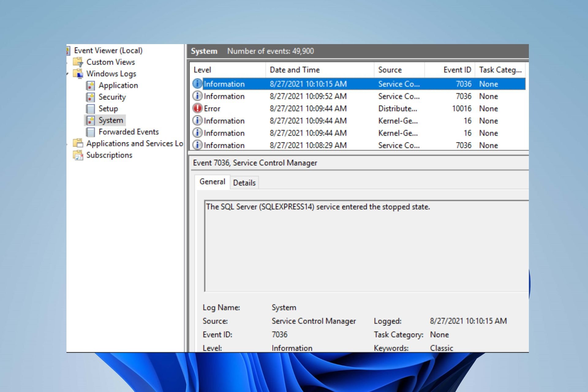This screenshot has width=588, height=392.
Task: Select the Forwarded Events log icon
Action: point(90,132)
